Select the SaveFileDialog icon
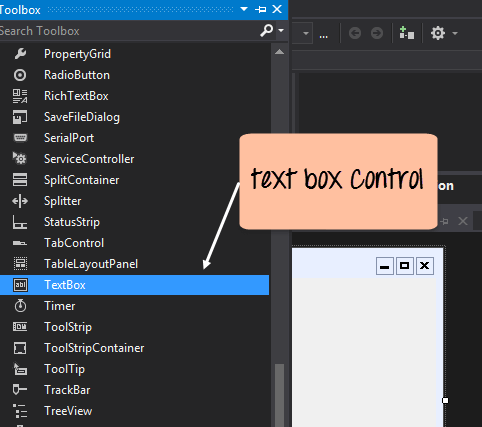This screenshot has height=427, width=482. pos(20,117)
